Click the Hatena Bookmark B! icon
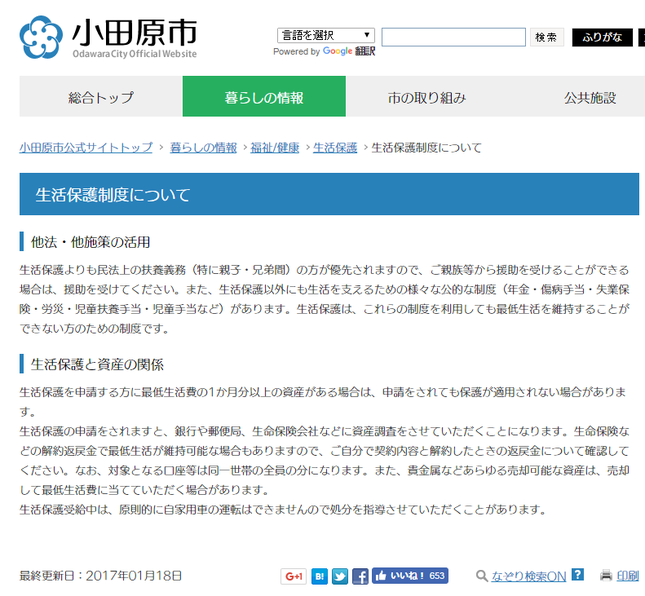The image size is (645, 596). coord(320,576)
